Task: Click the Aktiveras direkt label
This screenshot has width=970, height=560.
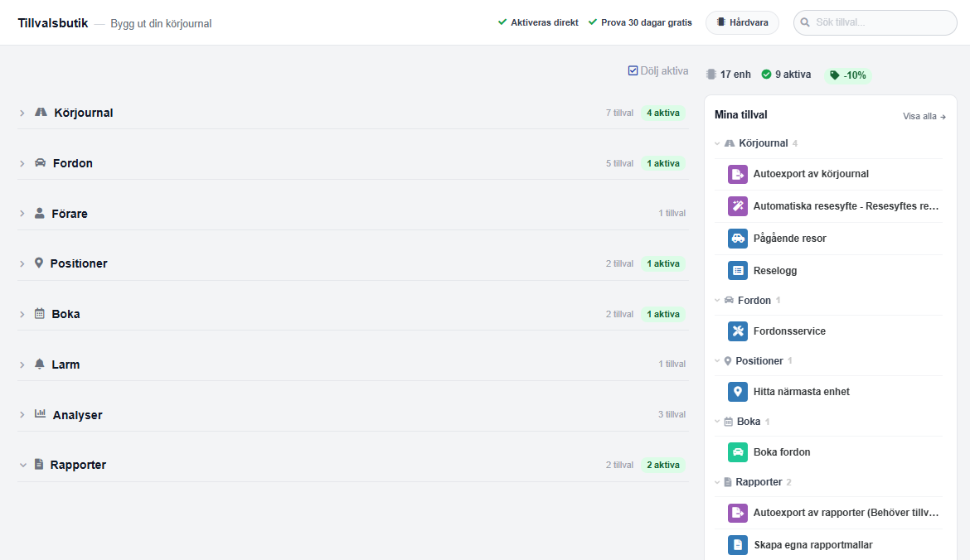Action: [545, 22]
